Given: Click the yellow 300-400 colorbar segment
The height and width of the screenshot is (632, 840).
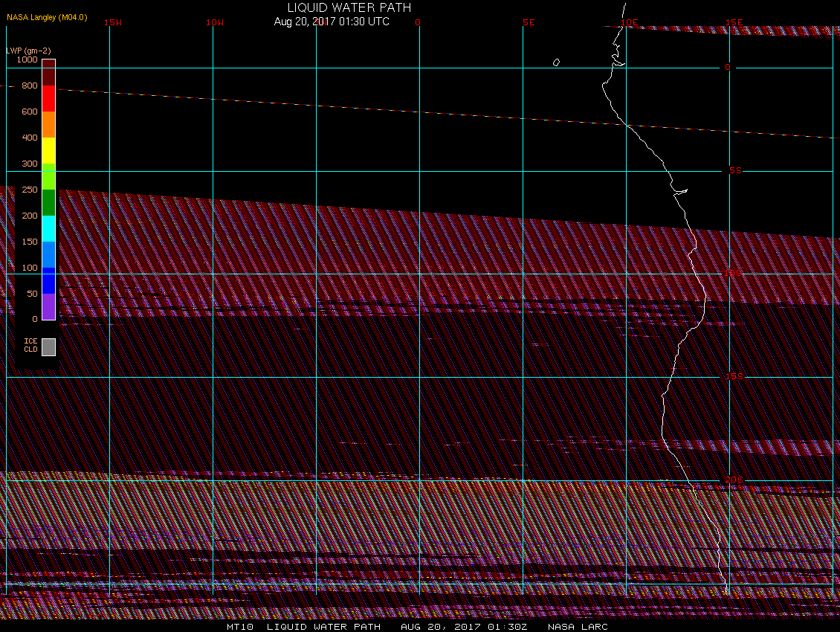Looking at the screenshot, I should (48, 150).
